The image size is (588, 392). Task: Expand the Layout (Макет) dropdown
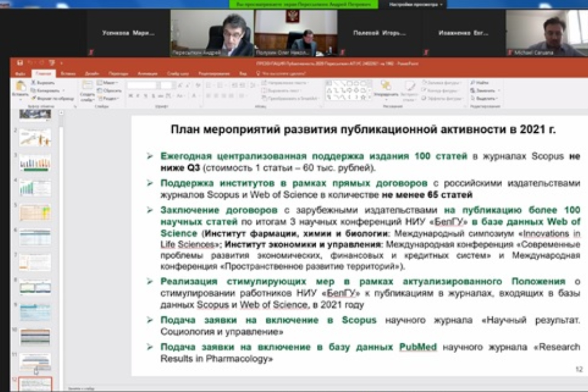tap(109, 83)
